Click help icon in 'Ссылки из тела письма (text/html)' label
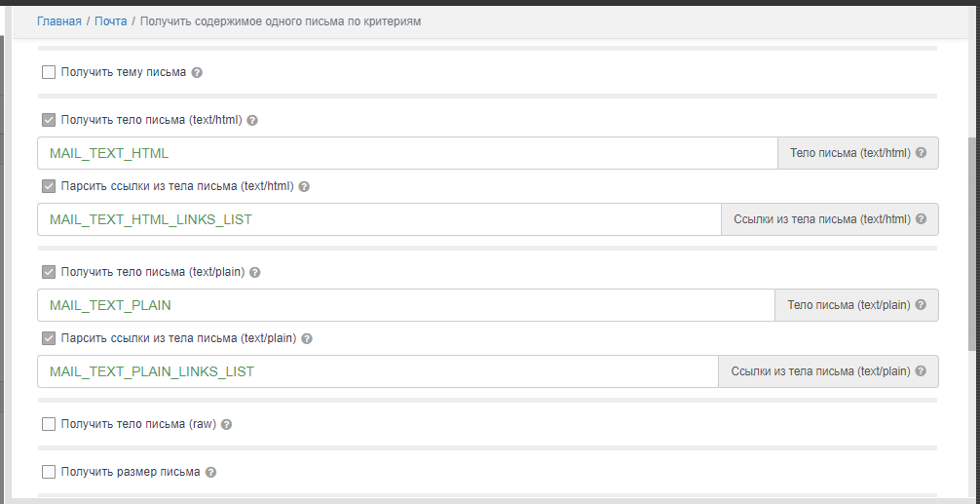 921,219
